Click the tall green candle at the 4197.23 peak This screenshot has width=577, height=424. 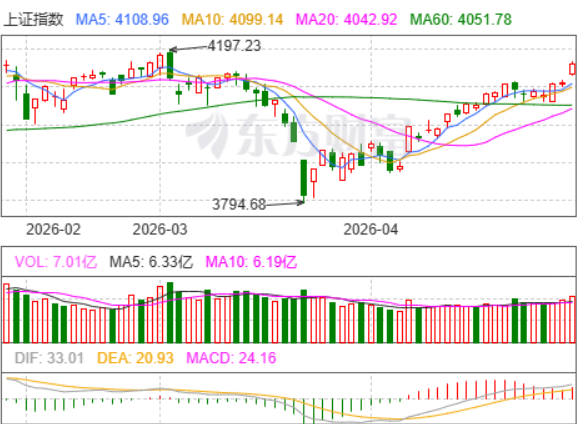point(170,65)
